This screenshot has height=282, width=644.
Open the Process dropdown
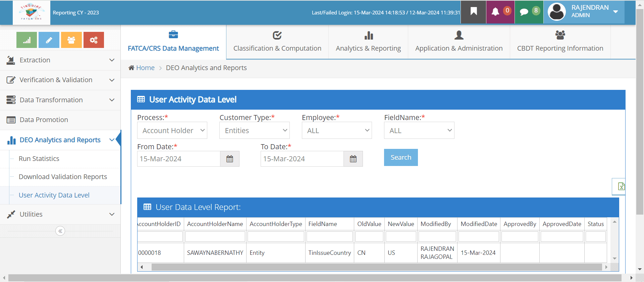(x=172, y=130)
